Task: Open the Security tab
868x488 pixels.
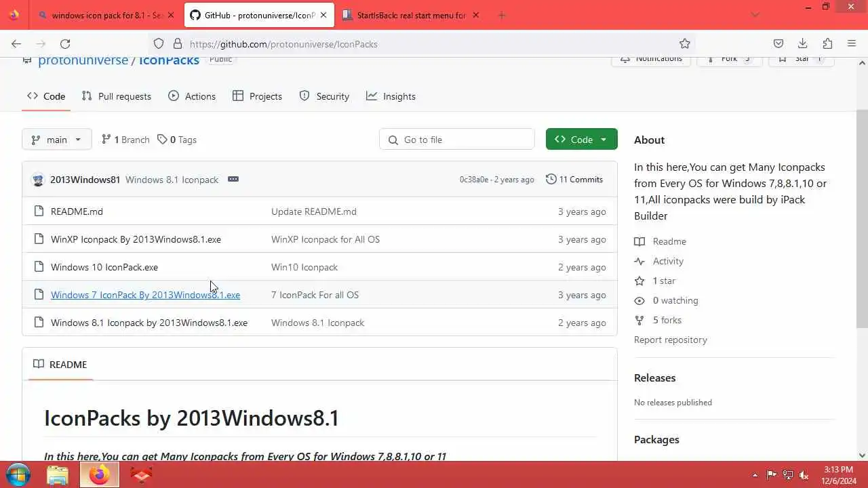Action: (324, 96)
